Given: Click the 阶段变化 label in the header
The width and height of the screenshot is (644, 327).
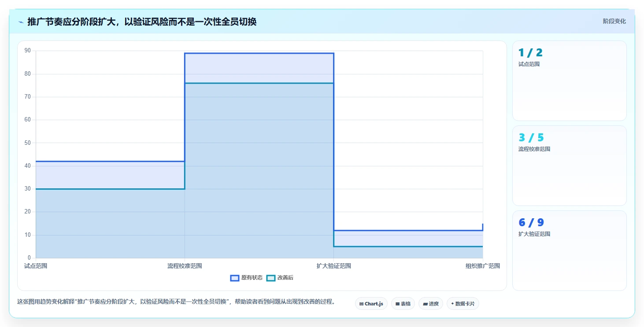Looking at the screenshot, I should [x=614, y=22].
